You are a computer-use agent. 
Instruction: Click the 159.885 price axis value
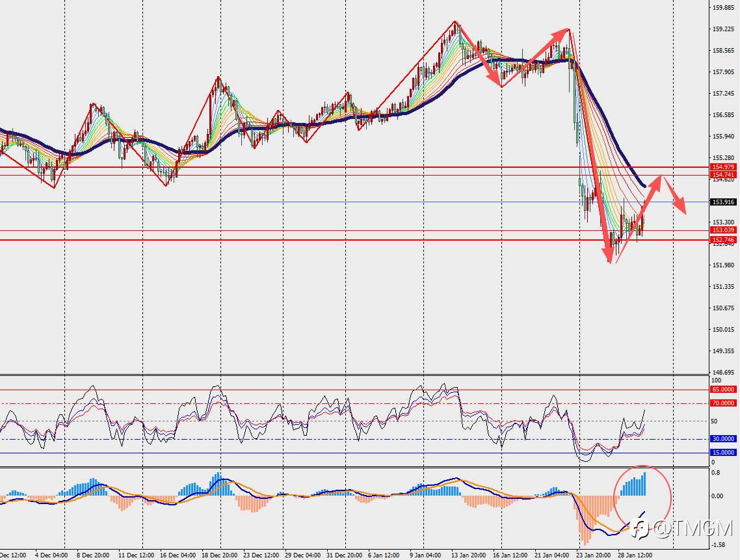723,8
